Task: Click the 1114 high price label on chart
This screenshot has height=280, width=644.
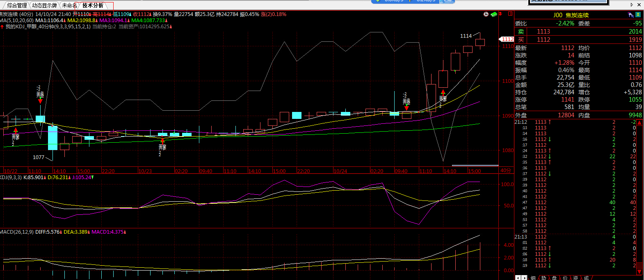Action: point(466,36)
